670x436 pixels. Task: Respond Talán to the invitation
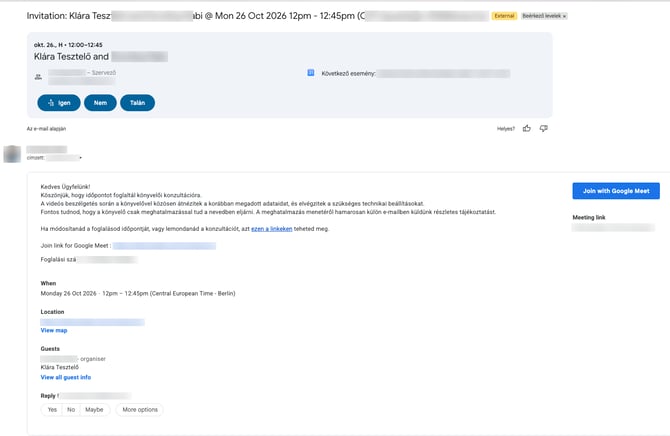coord(138,103)
